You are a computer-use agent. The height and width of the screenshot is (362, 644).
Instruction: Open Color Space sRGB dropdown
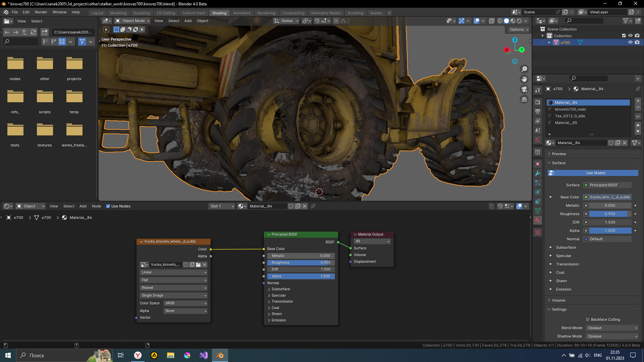coord(186,303)
